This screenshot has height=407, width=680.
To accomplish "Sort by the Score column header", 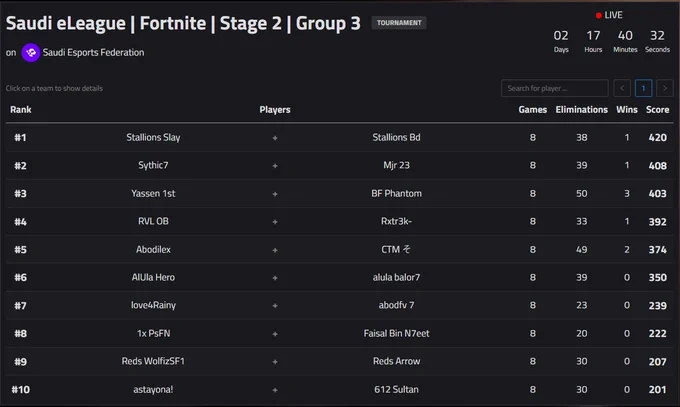I will click(x=657, y=110).
